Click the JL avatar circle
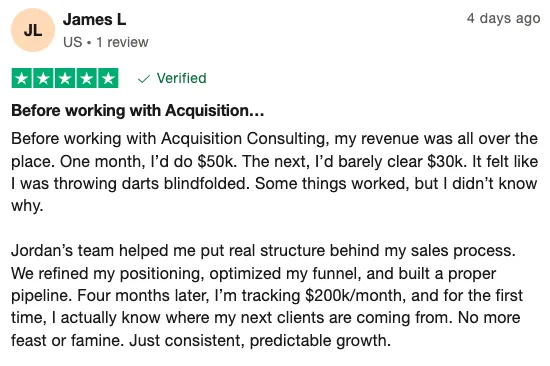 [33, 30]
